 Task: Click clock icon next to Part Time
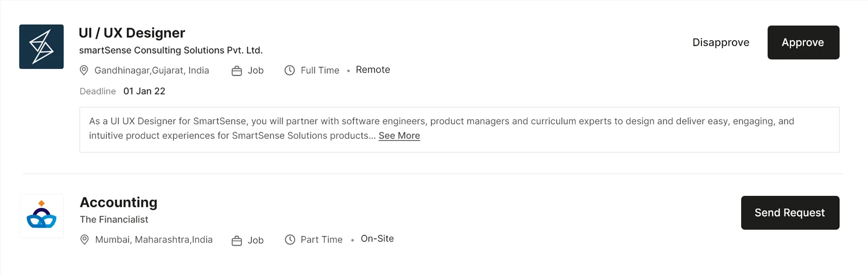(290, 240)
